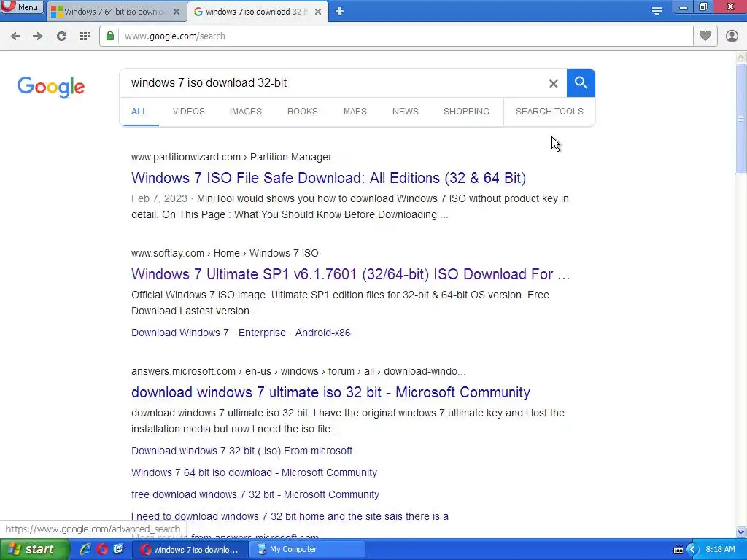Open 'Download windows 7 32 bit (.iso) From microsoft'

pyautogui.click(x=242, y=451)
